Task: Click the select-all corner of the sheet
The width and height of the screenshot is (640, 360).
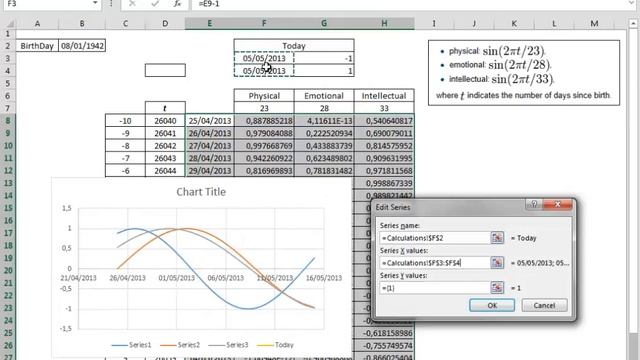Action: [x=8, y=24]
